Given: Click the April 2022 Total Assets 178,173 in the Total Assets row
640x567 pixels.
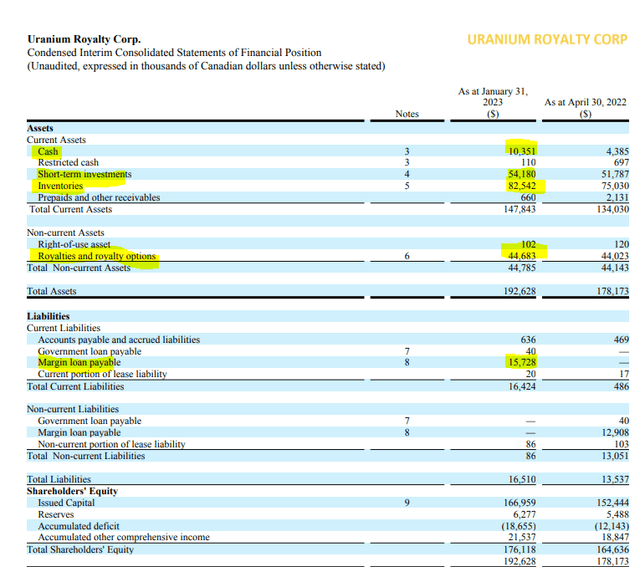Looking at the screenshot, I should pyautogui.click(x=613, y=291).
